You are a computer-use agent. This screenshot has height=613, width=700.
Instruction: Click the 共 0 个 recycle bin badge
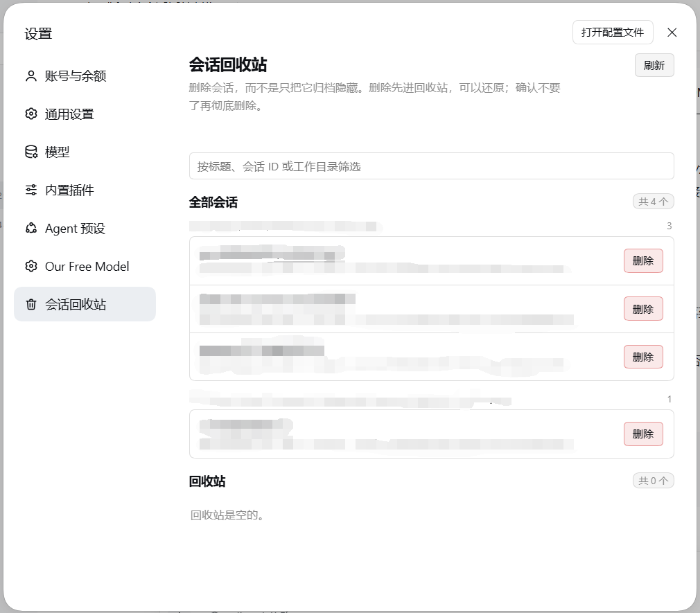[653, 481]
